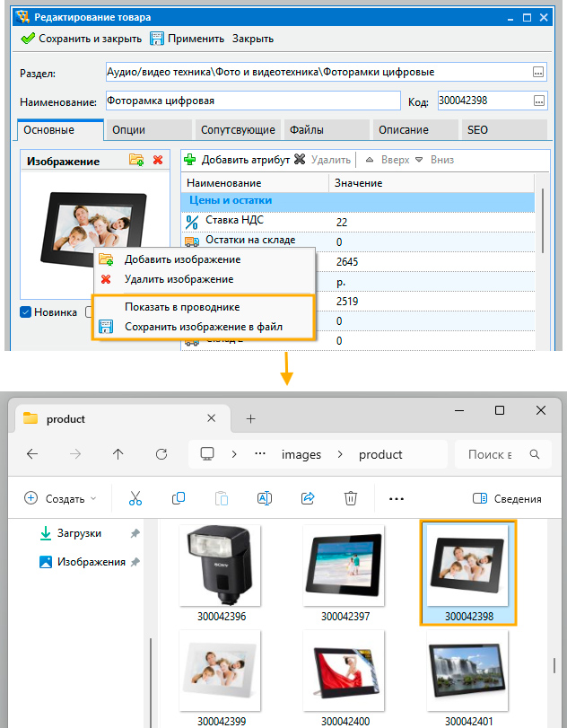Click the Cut scissors icon

(x=135, y=498)
